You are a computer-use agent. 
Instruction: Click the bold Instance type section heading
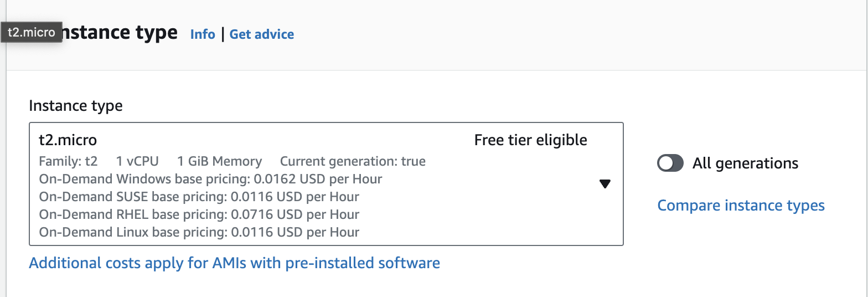tap(119, 33)
